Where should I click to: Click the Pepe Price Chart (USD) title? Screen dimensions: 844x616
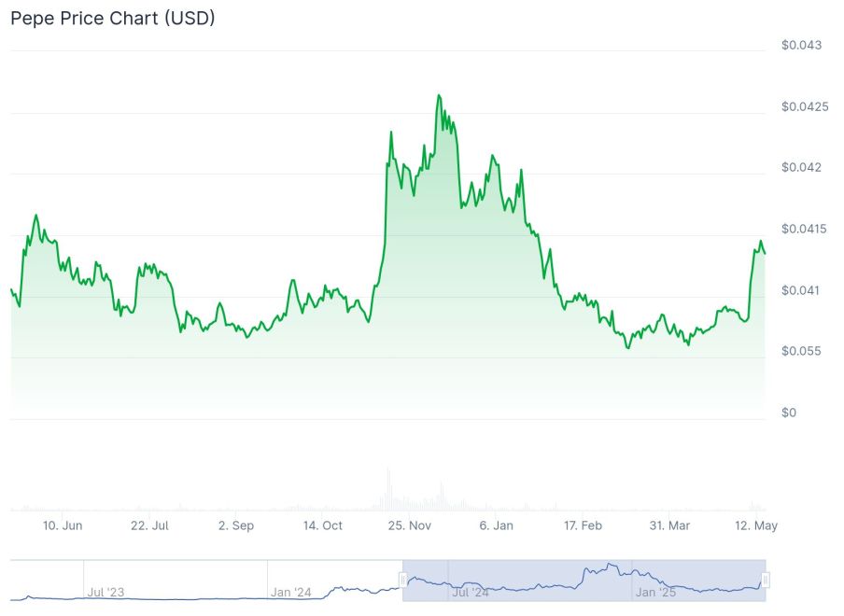click(113, 18)
